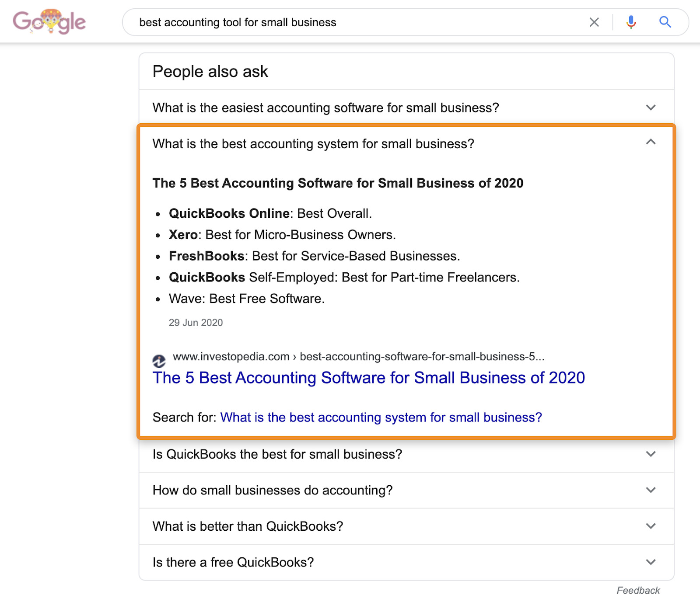The width and height of the screenshot is (700, 602).
Task: Click the Google doodle logo
Action: point(49,22)
